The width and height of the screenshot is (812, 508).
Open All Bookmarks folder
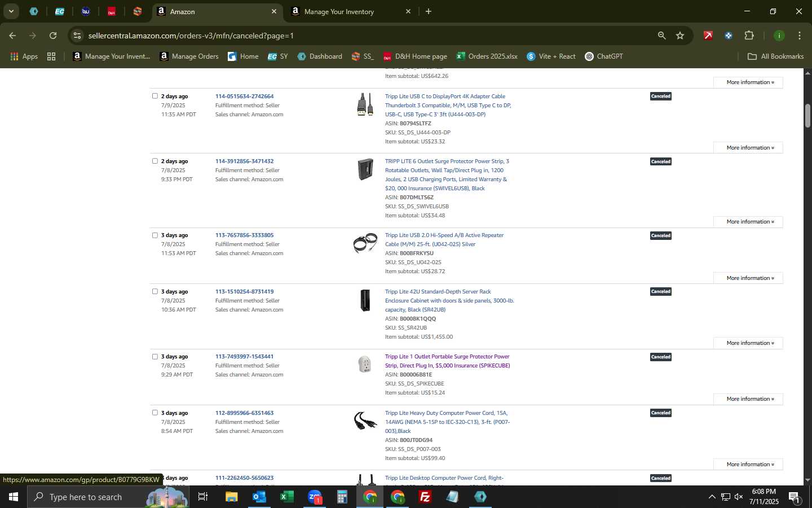775,56
